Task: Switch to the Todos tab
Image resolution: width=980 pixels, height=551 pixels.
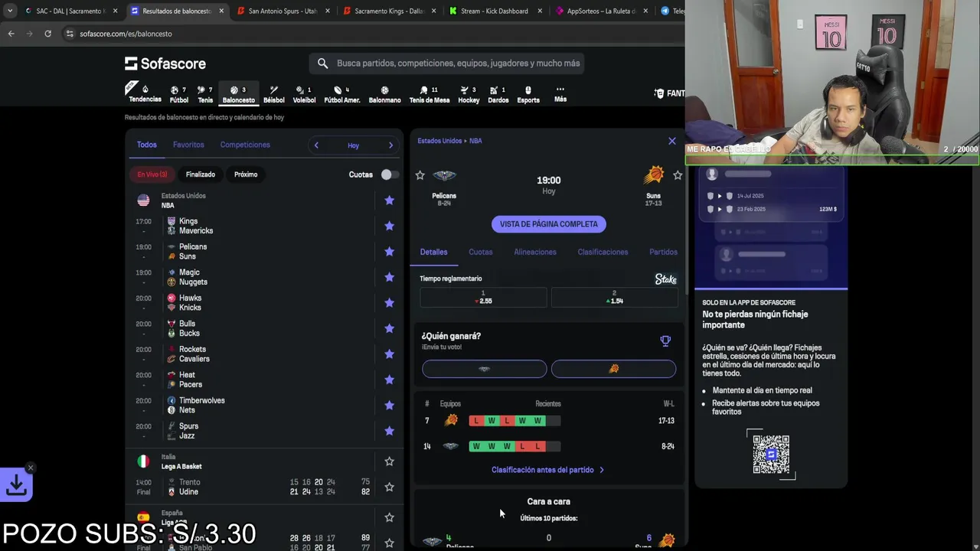Action: 146,145
